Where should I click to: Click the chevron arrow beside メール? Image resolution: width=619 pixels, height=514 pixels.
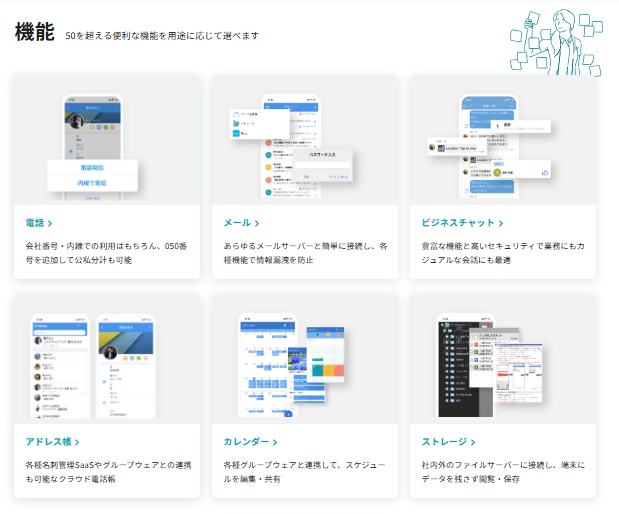257,224
